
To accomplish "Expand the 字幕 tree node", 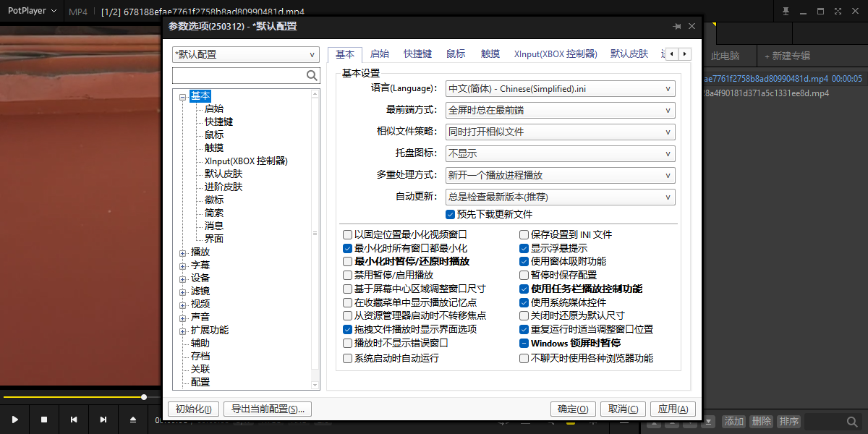I will (182, 265).
